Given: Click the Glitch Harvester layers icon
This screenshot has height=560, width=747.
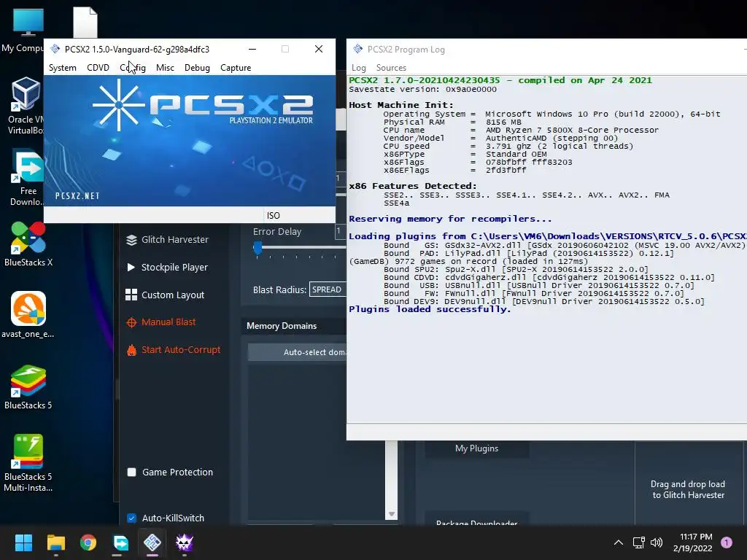Looking at the screenshot, I should tap(131, 240).
